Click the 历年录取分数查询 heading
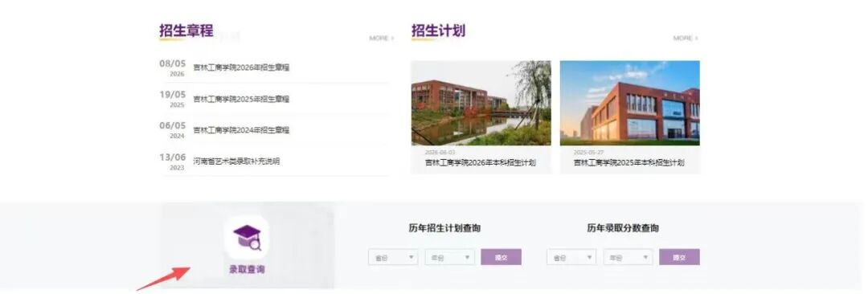Viewport: 868px width, 294px height. pos(623,228)
